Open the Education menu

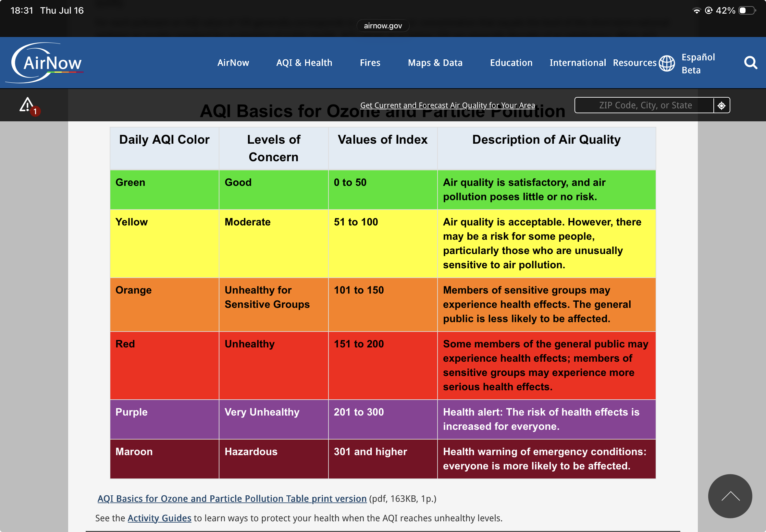(x=511, y=63)
